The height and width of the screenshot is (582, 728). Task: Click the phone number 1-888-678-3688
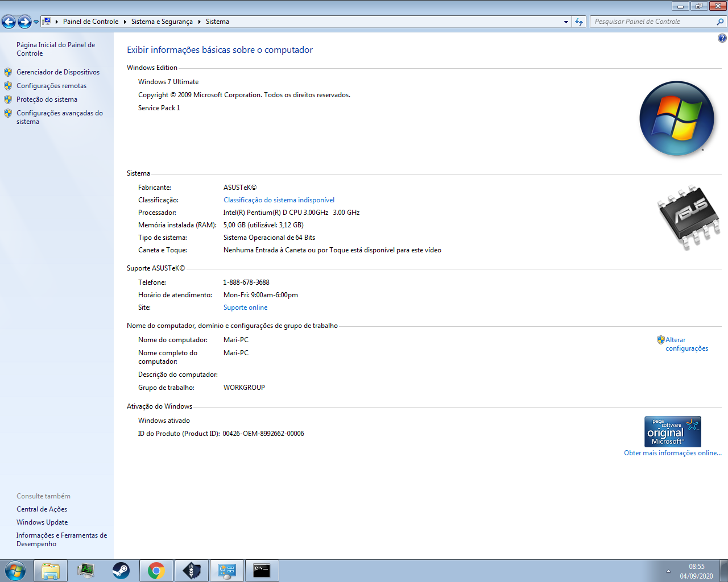(246, 282)
